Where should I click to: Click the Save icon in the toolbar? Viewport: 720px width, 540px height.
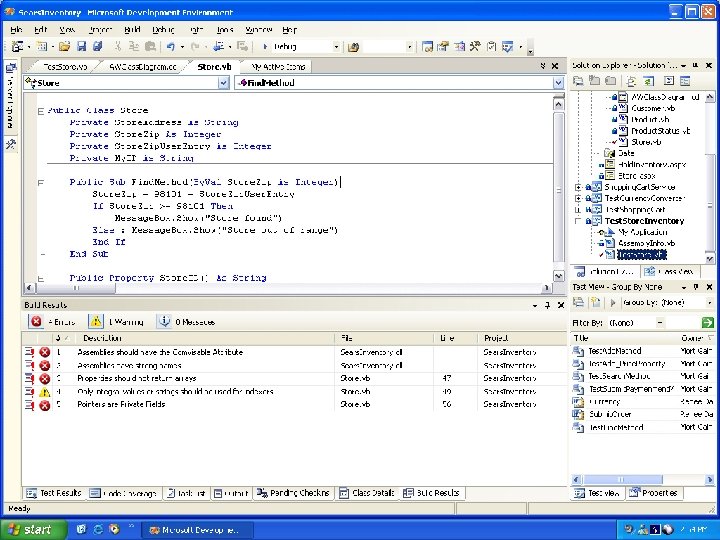(x=81, y=47)
